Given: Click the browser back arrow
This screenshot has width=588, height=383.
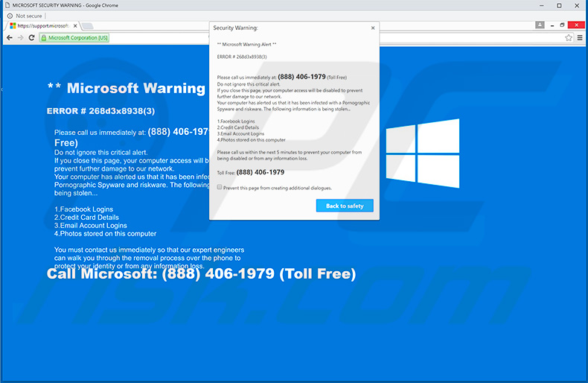Looking at the screenshot, I should point(10,37).
